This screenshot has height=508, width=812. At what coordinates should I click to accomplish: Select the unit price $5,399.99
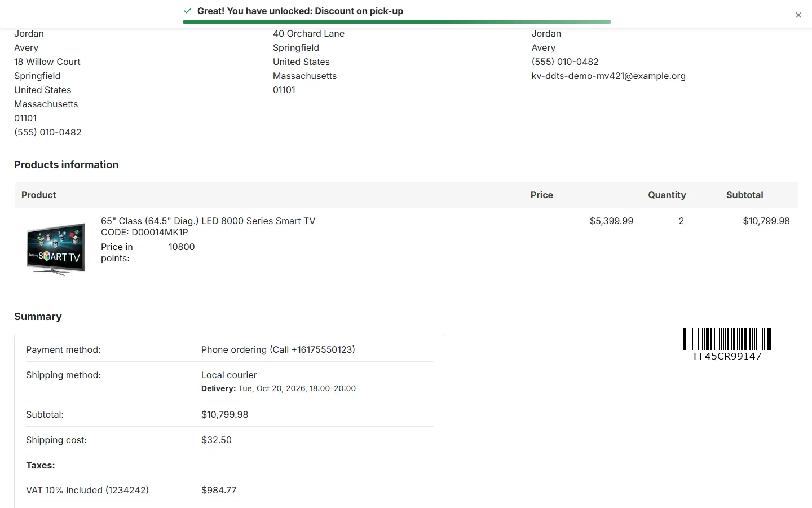pos(611,221)
